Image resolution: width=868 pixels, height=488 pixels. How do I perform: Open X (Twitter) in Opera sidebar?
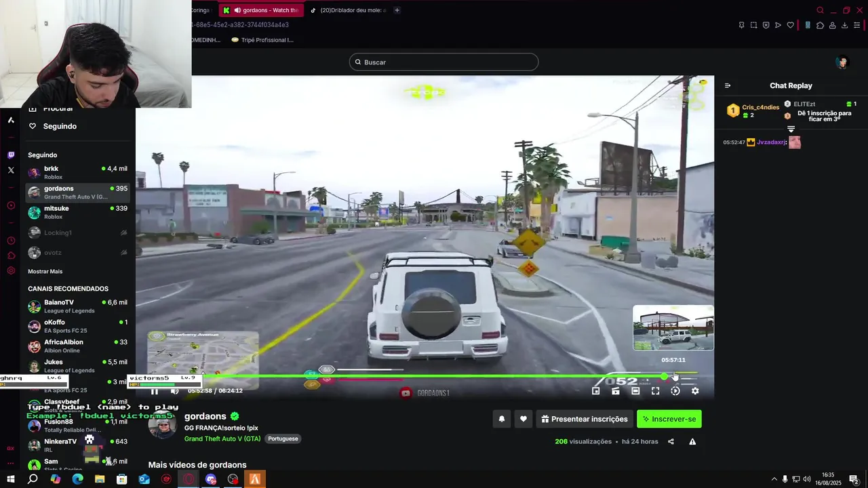(11, 170)
